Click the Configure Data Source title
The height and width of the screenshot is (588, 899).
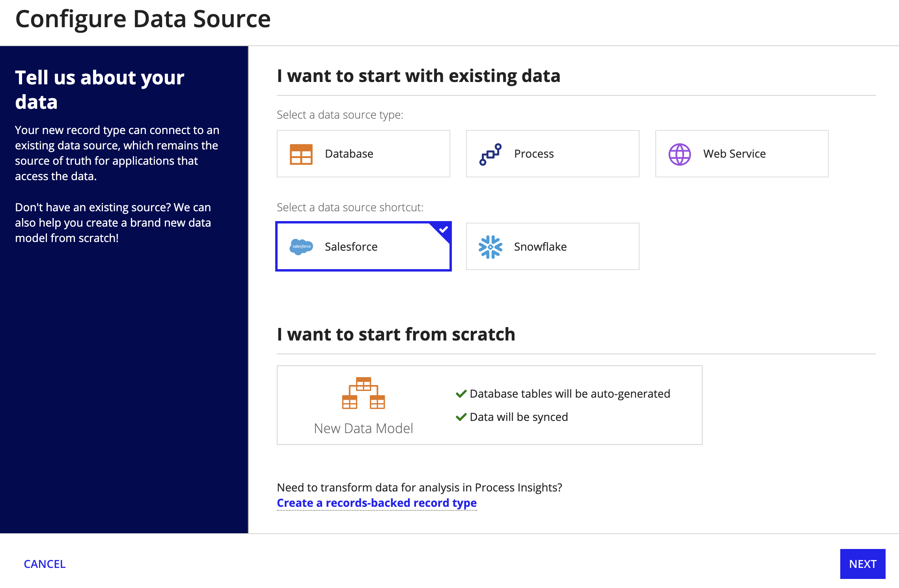click(x=143, y=19)
